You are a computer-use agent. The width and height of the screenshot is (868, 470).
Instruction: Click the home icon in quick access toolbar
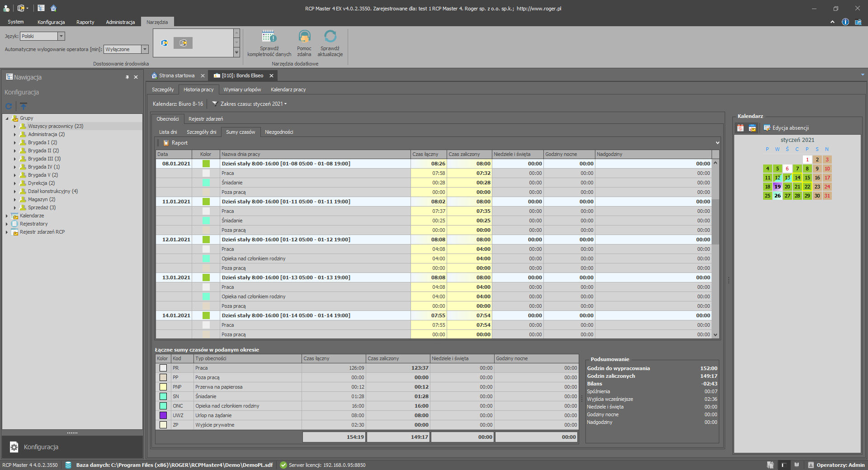(53, 8)
